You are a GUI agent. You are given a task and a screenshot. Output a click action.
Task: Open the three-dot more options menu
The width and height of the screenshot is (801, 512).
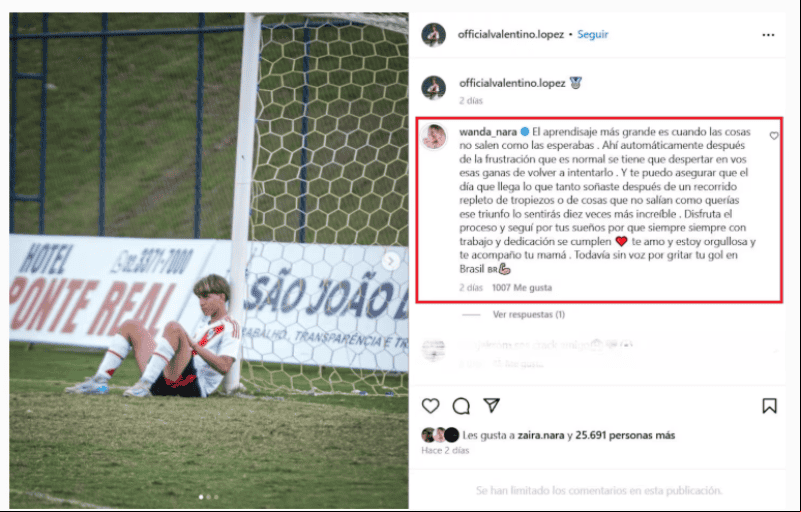pos(768,35)
